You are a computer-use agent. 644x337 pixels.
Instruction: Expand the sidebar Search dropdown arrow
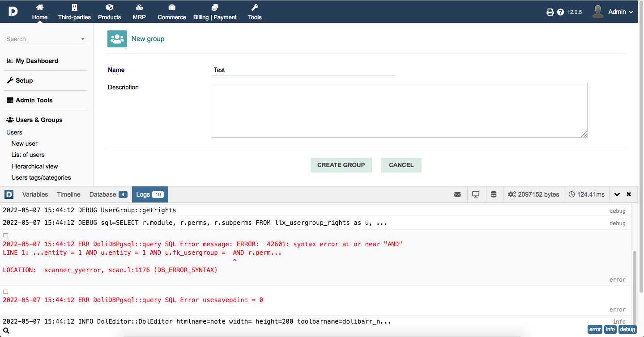(x=83, y=39)
